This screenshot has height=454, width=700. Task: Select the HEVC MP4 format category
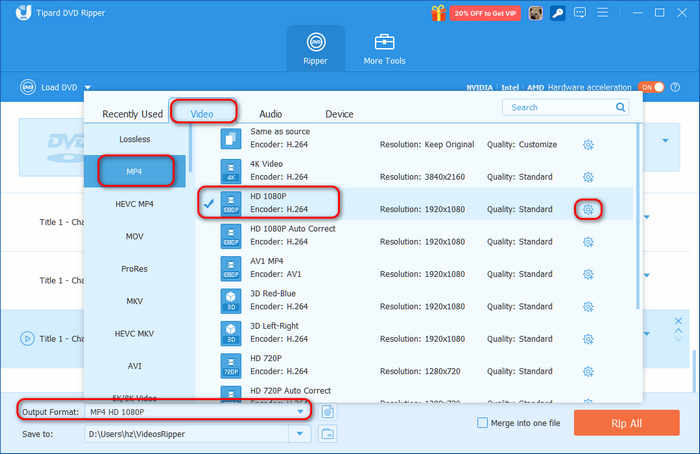click(x=135, y=204)
